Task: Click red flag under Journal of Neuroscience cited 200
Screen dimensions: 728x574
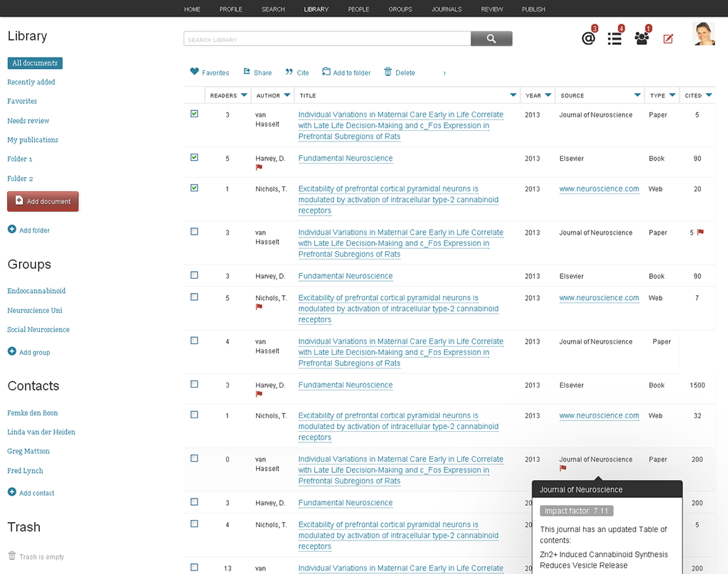Action: point(563,468)
